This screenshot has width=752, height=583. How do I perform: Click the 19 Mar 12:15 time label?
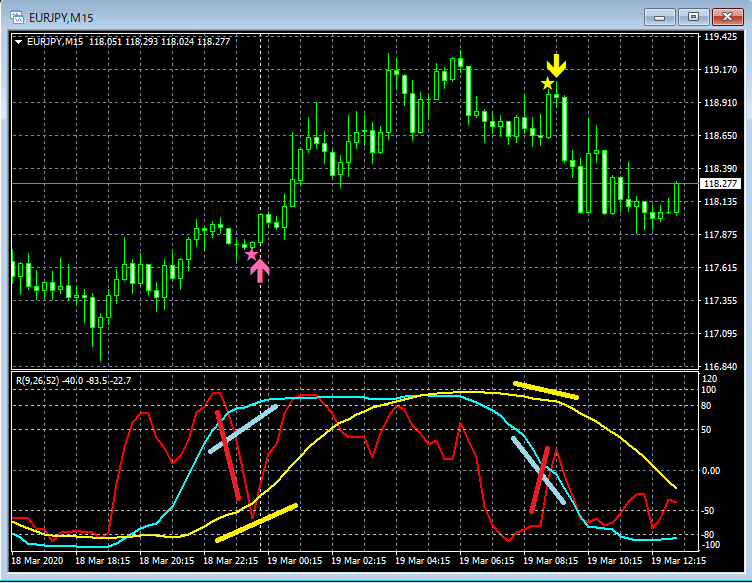679,560
